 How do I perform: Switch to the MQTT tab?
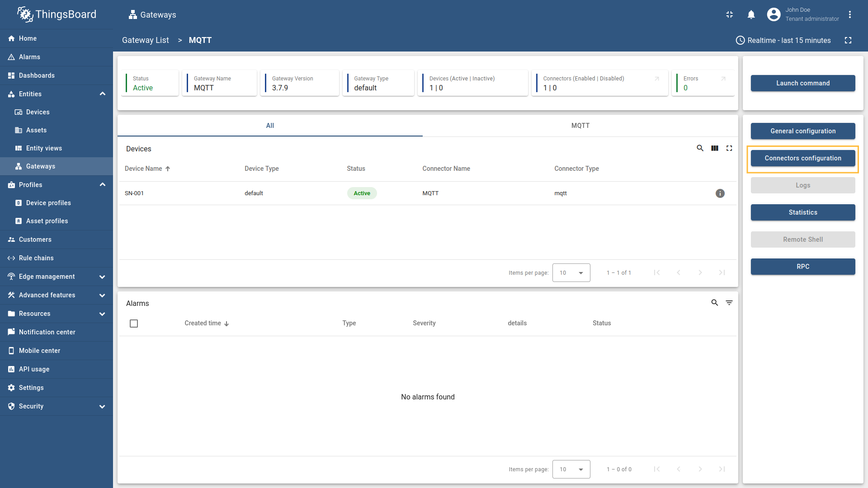tap(580, 126)
